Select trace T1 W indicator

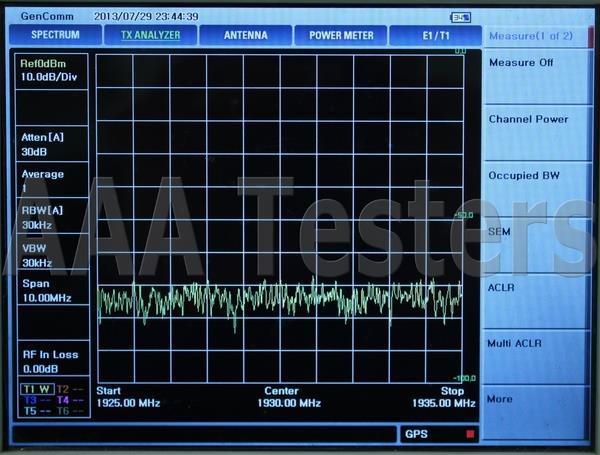pos(37,389)
